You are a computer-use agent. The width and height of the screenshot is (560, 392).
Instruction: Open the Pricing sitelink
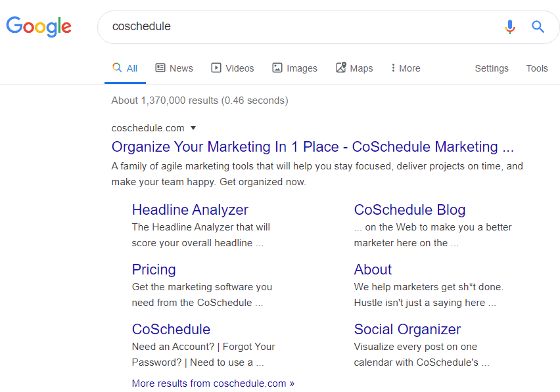pos(154,269)
